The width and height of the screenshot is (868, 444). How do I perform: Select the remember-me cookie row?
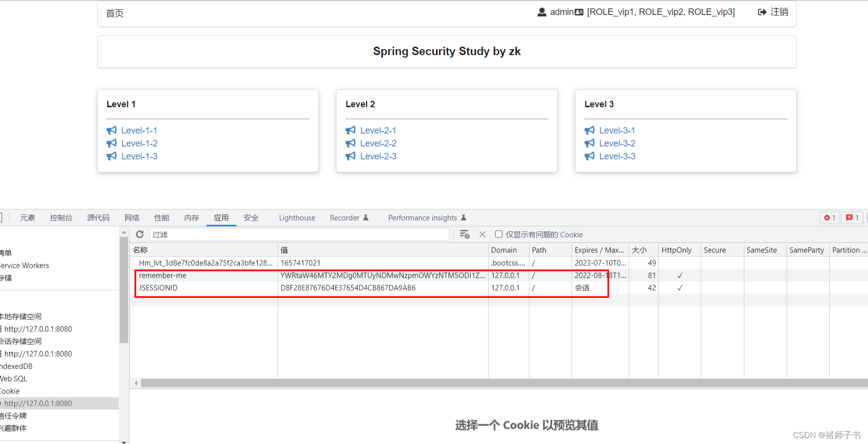tap(499, 275)
